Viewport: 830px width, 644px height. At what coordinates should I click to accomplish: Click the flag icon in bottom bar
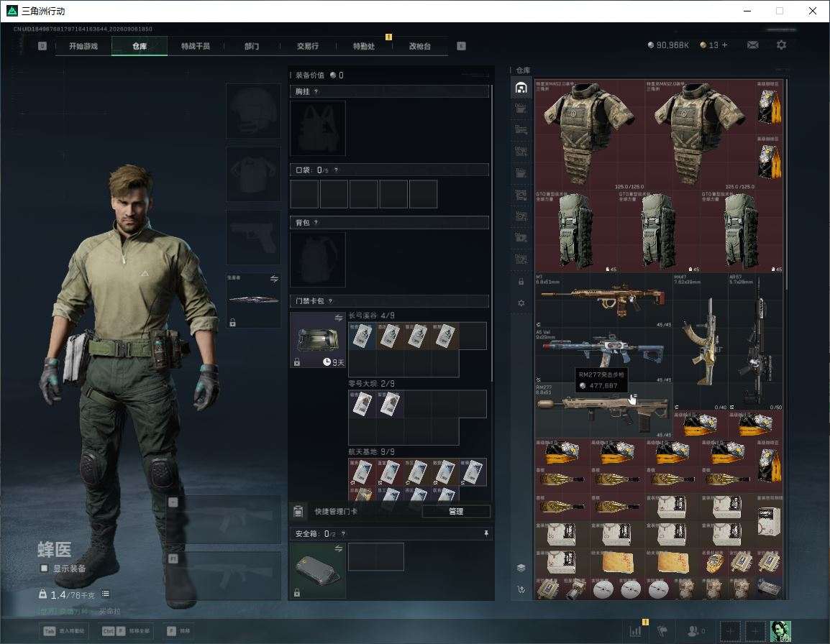click(x=662, y=631)
